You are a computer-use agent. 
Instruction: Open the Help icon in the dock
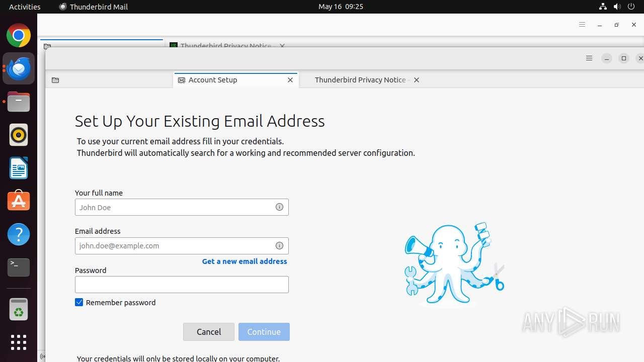tap(19, 234)
